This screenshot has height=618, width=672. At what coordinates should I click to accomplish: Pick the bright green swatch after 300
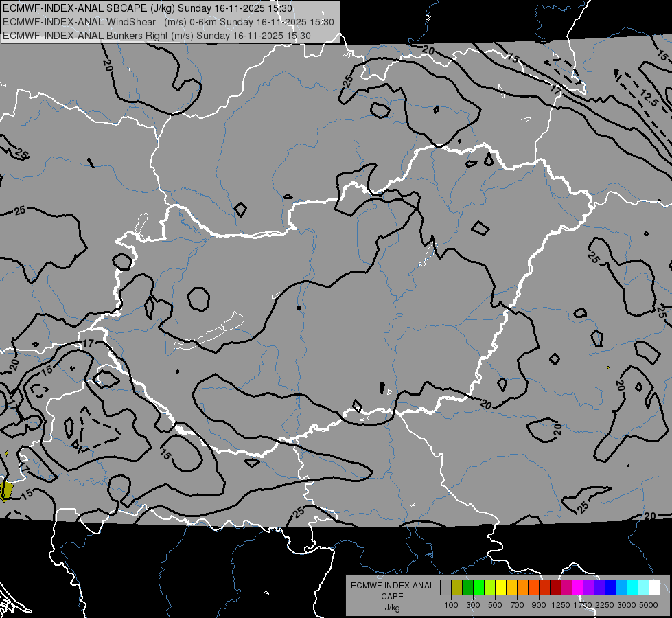[x=478, y=587]
